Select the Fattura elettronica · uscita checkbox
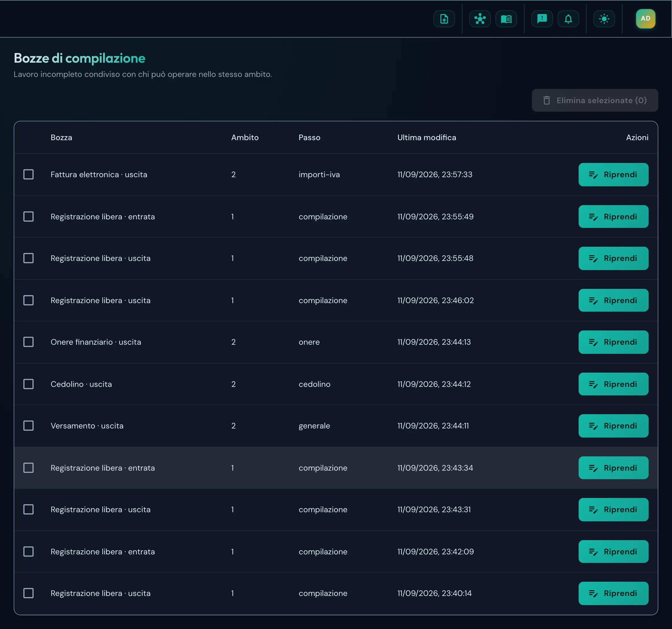The height and width of the screenshot is (629, 672). [28, 175]
